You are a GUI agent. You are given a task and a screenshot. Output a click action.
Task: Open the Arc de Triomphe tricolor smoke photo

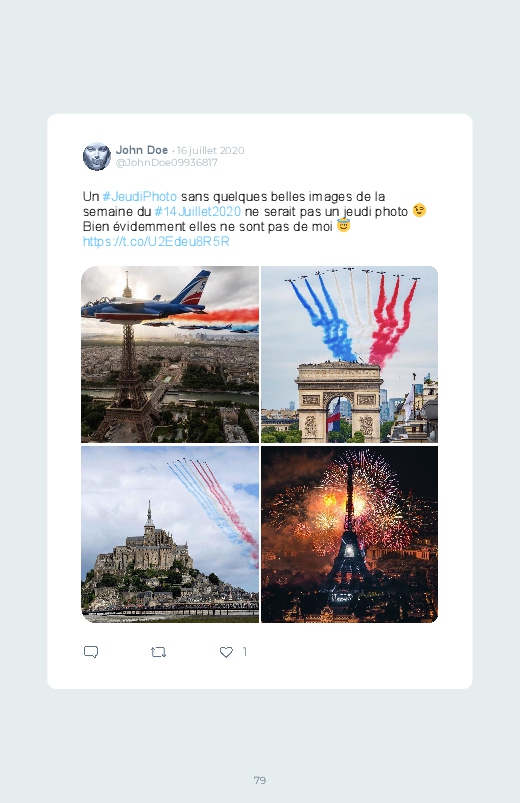349,354
